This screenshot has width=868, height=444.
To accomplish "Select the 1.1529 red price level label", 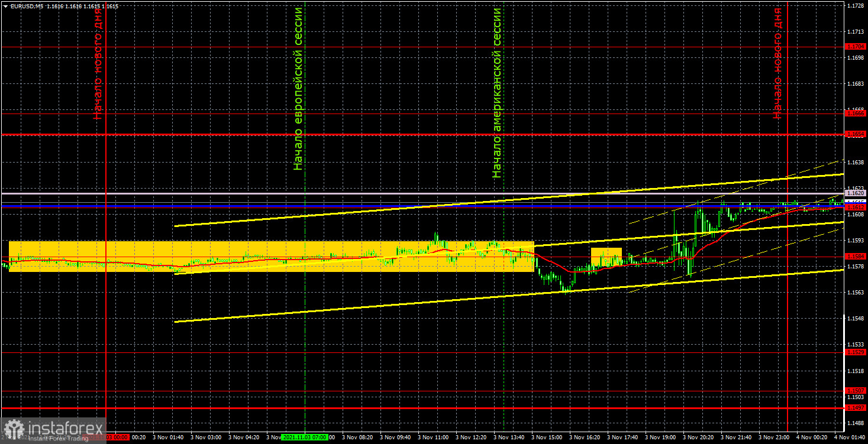I will (x=856, y=352).
